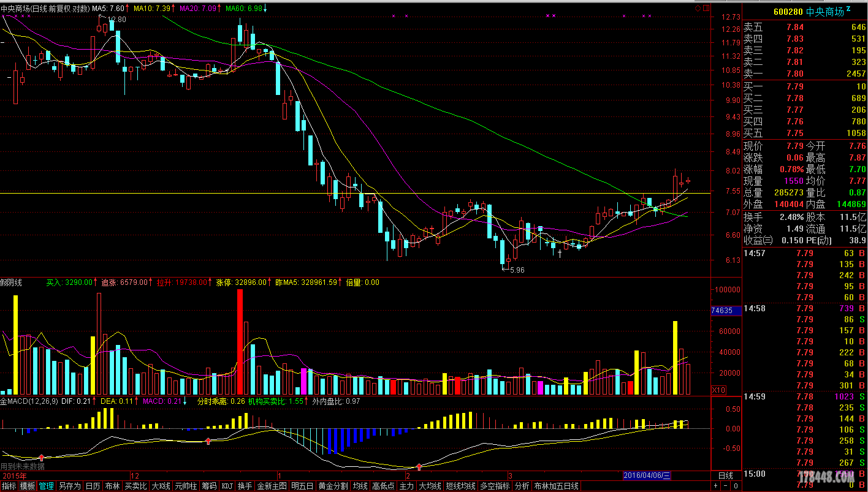This screenshot has width=868, height=492.
Task: Switch to the 买卖比 indicator tab
Action: (x=135, y=486)
